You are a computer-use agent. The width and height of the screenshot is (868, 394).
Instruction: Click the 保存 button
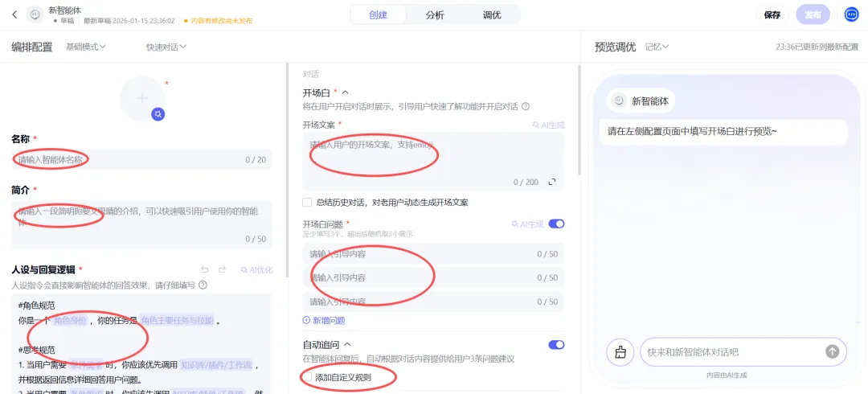[x=772, y=14]
